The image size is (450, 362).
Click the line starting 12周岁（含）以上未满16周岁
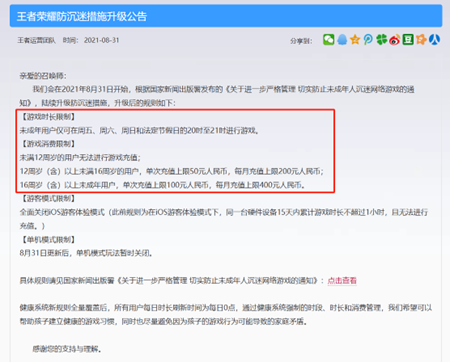172,171
